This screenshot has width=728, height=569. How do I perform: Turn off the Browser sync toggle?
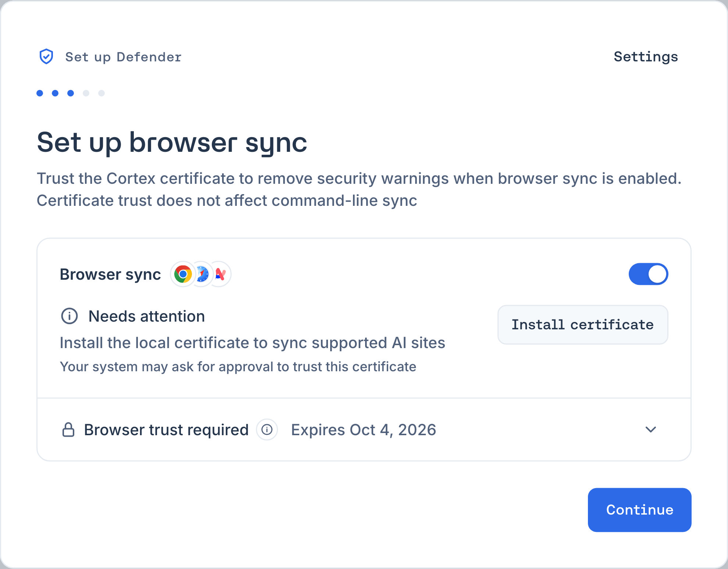[648, 274]
